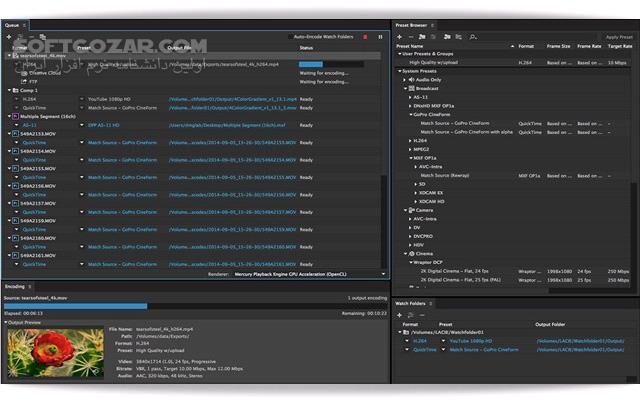The image size is (640, 403).
Task: Create new preset group folder icon
Action: point(422,37)
